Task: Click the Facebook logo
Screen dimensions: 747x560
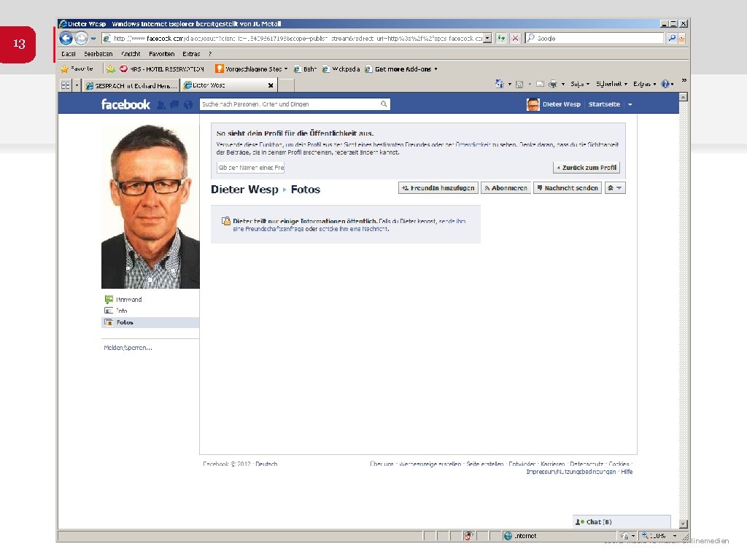Action: [125, 104]
